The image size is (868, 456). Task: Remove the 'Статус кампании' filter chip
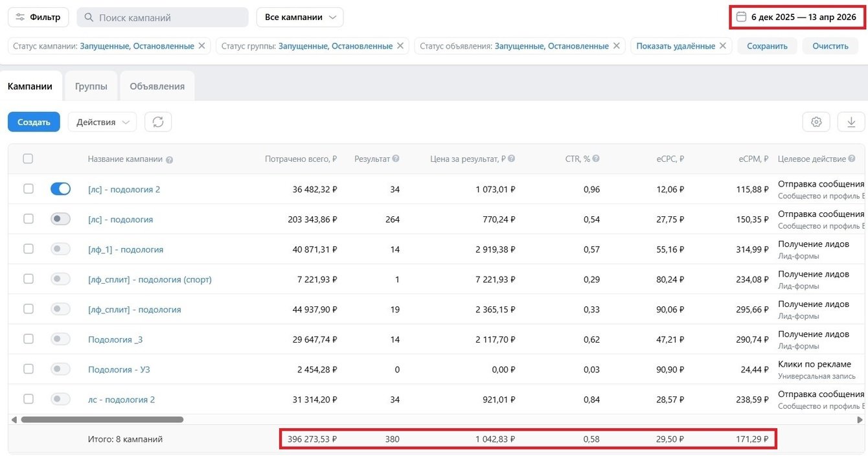[201, 46]
